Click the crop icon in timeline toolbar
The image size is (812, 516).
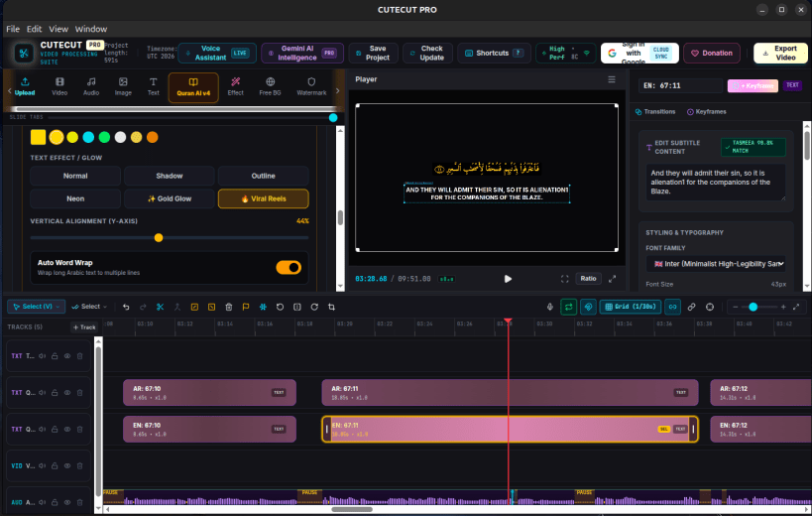(331, 307)
